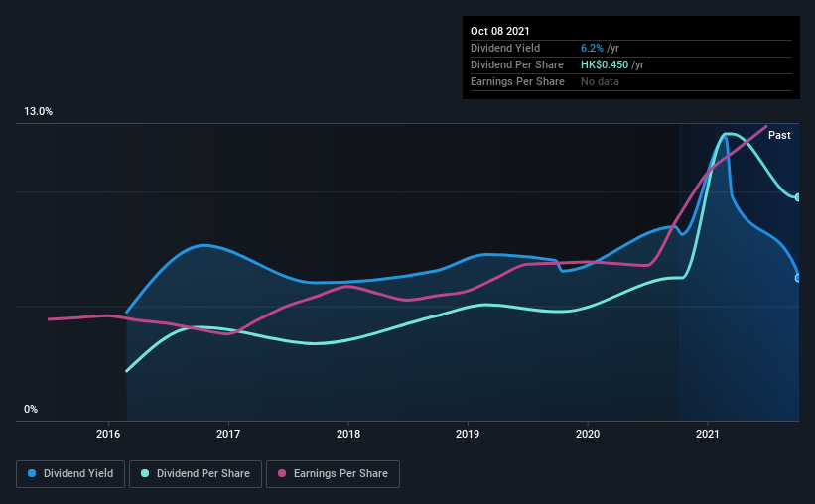Viewport: 815px width, 504px height.
Task: Click the blue Dividend Yield legend dot
Action: tap(32, 473)
